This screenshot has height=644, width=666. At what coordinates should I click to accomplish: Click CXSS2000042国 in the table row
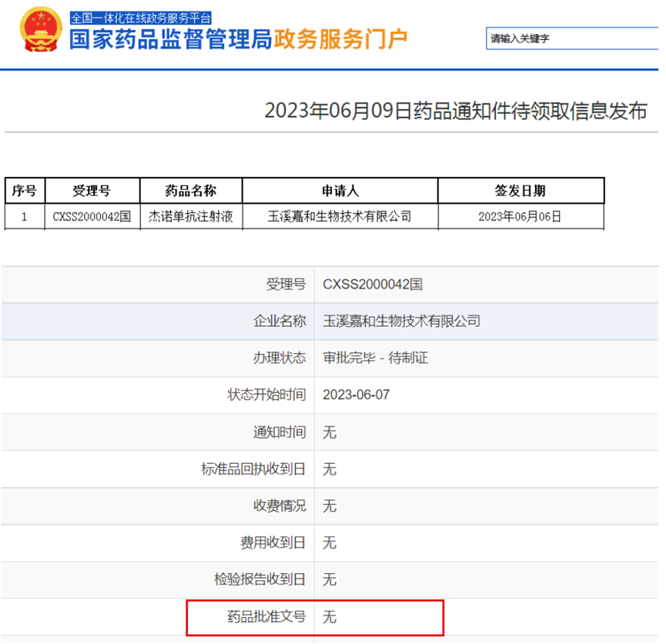pos(92,217)
